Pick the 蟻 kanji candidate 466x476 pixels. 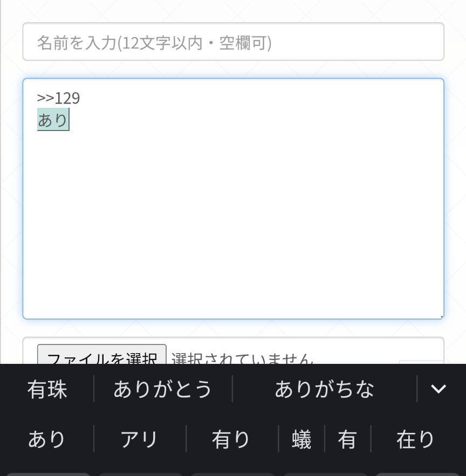click(301, 439)
